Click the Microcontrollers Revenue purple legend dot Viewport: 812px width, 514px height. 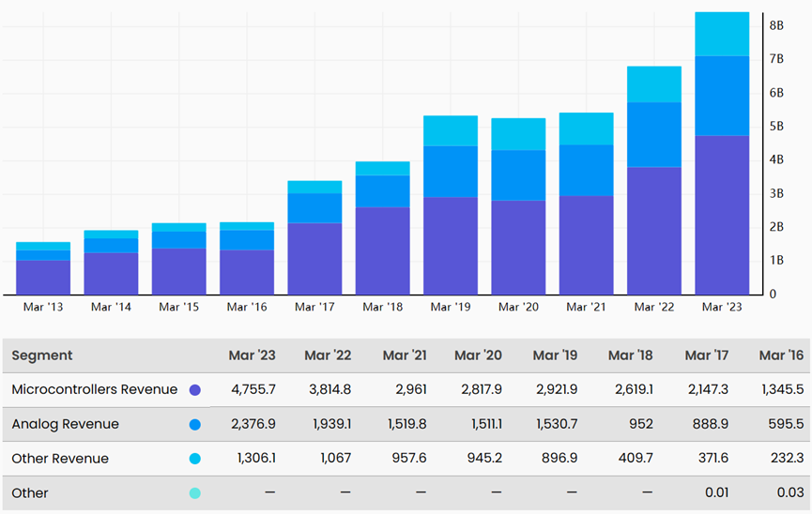click(x=194, y=390)
